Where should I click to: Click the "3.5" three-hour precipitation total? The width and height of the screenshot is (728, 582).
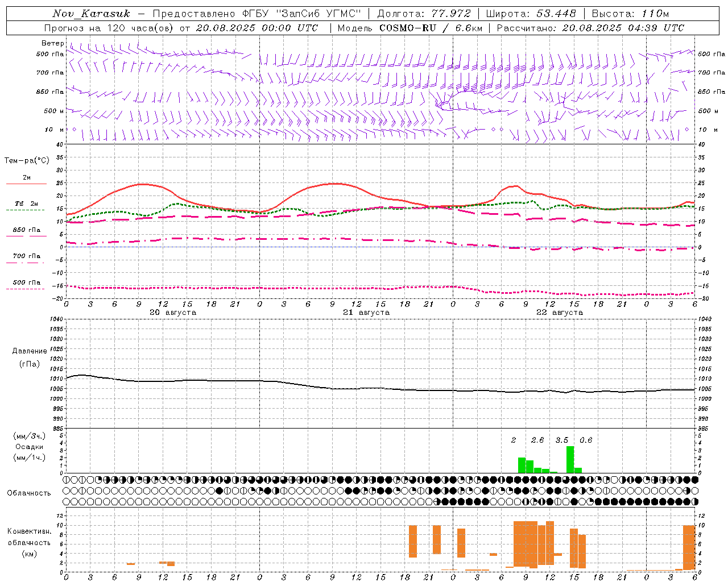[x=562, y=440]
